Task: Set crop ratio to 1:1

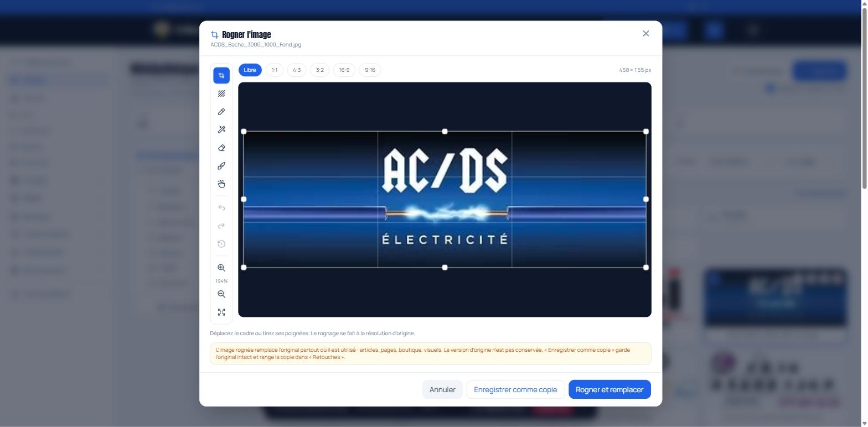Action: pos(275,70)
